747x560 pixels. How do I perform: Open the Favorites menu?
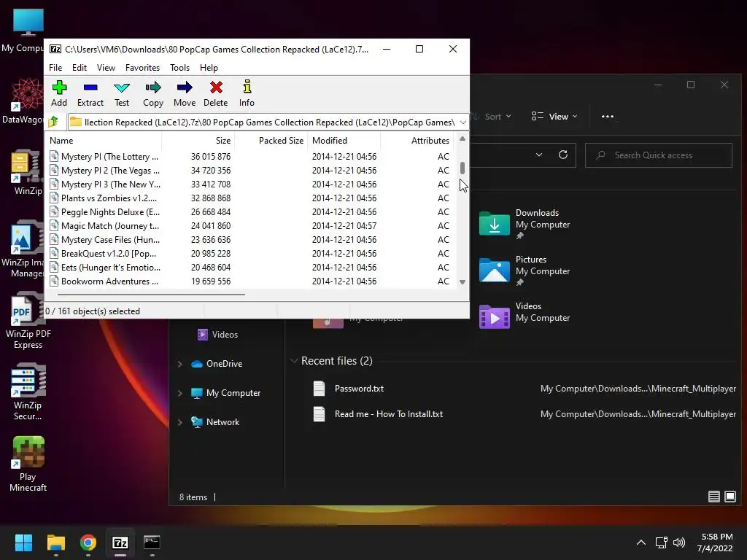pos(142,68)
